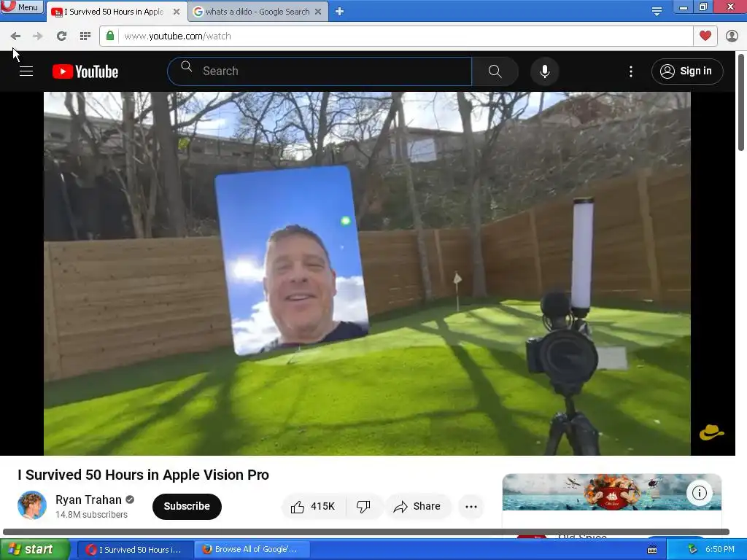Image resolution: width=747 pixels, height=560 pixels.
Task: Click the YouTube Search field
Action: pos(320,71)
